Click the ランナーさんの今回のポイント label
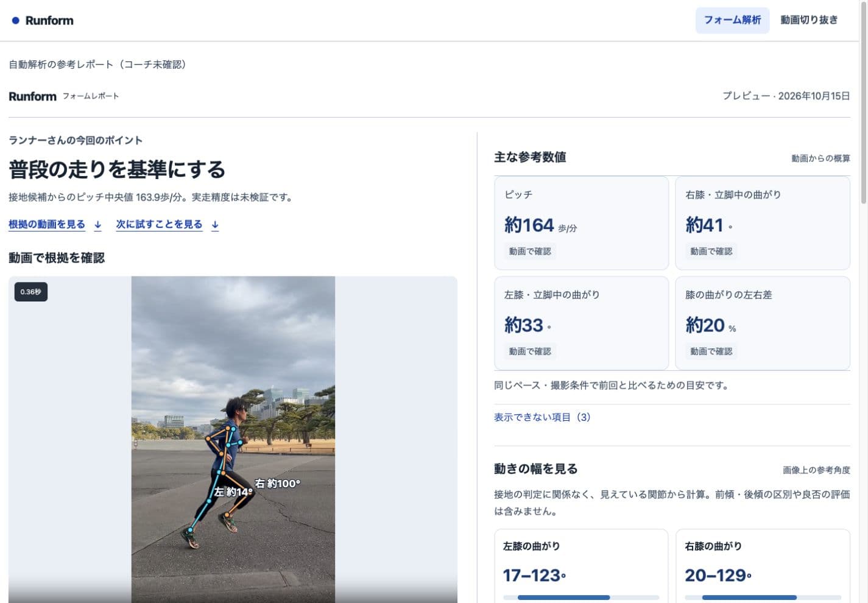The height and width of the screenshot is (603, 868). tap(76, 140)
